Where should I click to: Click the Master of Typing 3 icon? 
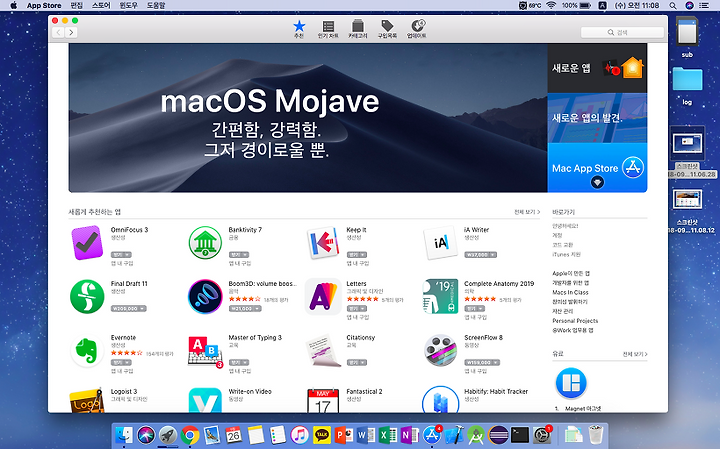205,351
